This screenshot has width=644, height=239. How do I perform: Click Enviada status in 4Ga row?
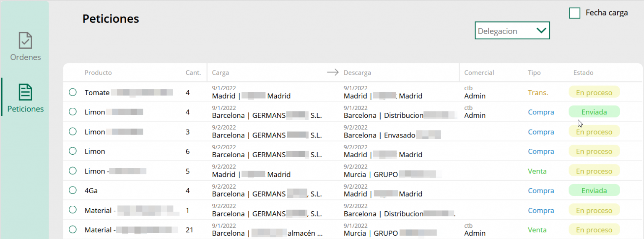[594, 191]
